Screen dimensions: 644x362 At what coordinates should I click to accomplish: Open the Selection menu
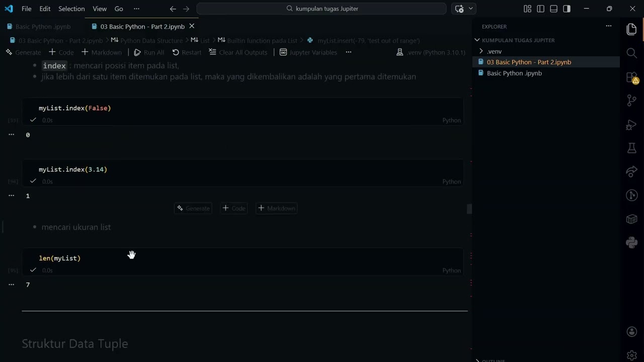pos(71,9)
